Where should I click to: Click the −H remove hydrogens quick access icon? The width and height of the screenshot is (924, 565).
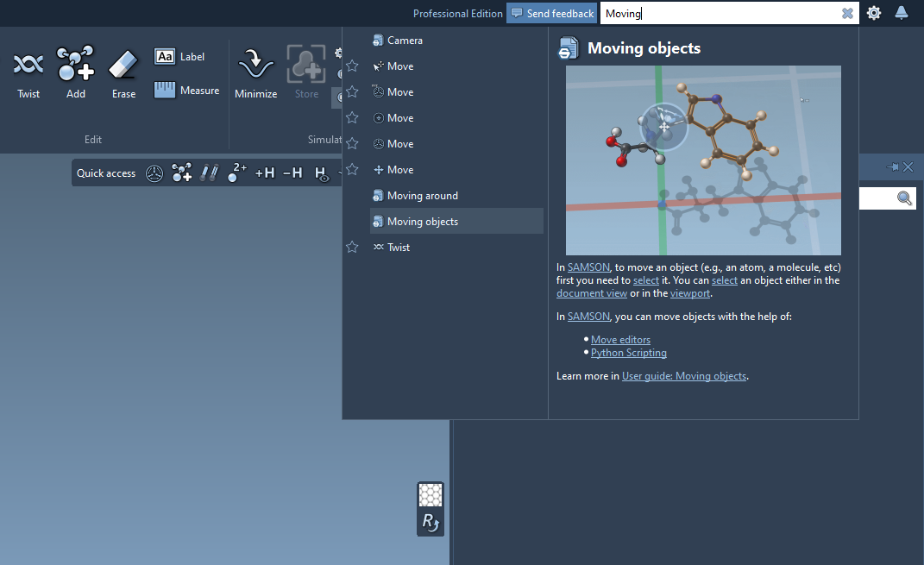pos(292,173)
